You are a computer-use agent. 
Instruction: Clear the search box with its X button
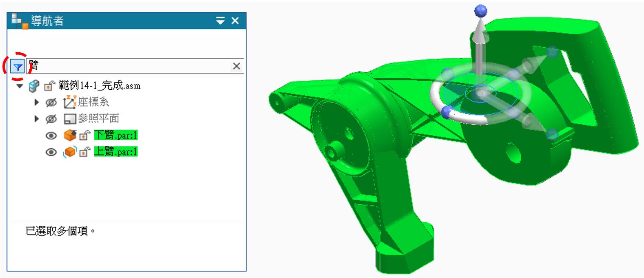(236, 66)
